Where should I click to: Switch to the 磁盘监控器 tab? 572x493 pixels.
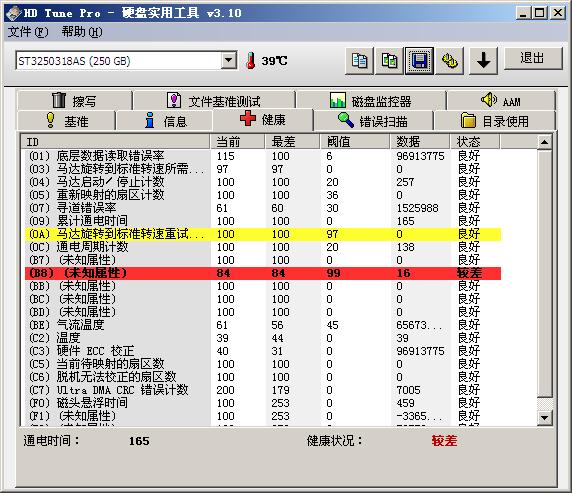[371, 100]
